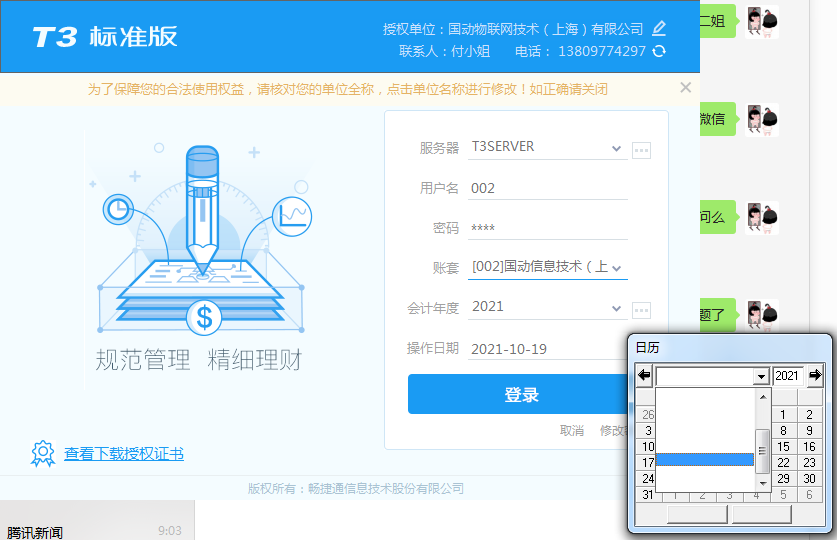The image size is (837, 540).
Task: Expand the 账套 dropdown
Action: pyautogui.click(x=617, y=268)
